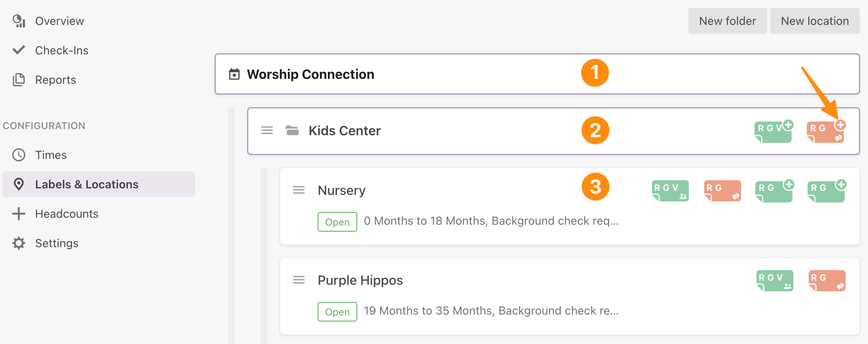Grab the Kids Center drag handle
The width and height of the screenshot is (868, 344).
tap(267, 130)
